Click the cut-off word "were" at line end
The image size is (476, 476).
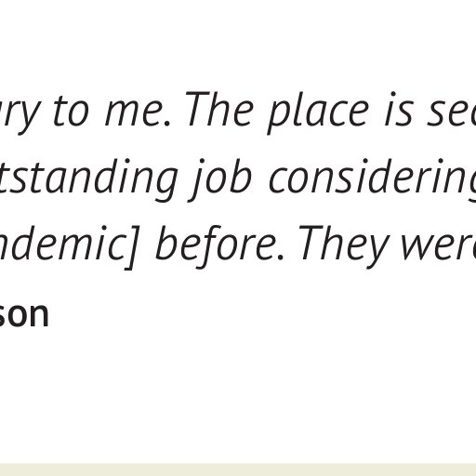click(439, 248)
